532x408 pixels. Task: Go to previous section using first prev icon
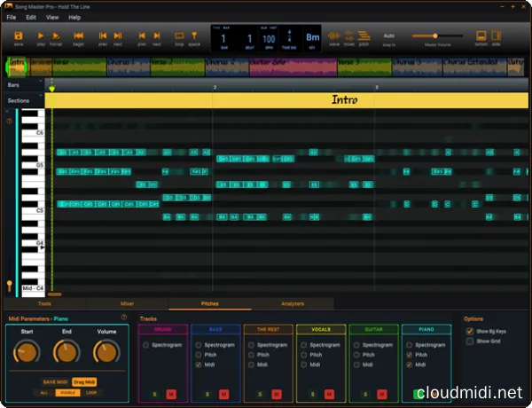(x=103, y=36)
